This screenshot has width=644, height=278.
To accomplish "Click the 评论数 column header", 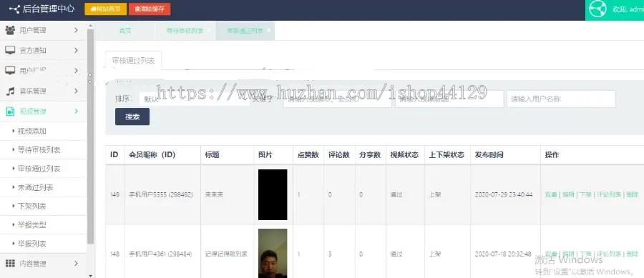I will pyautogui.click(x=339, y=155).
